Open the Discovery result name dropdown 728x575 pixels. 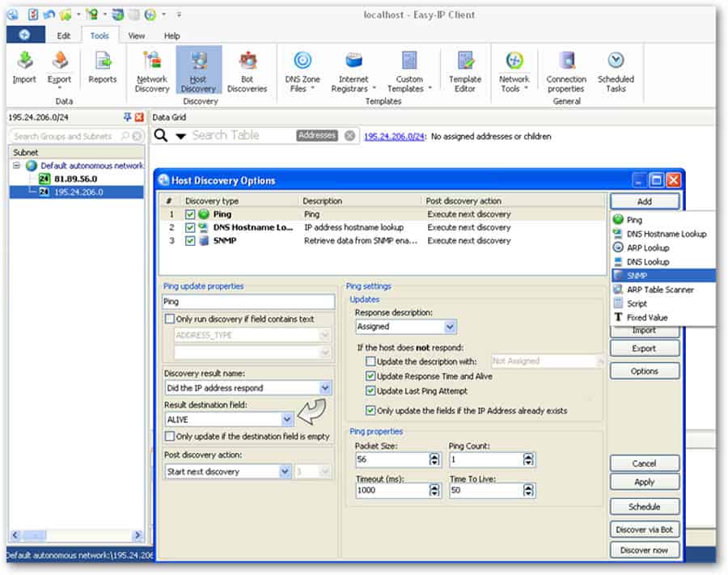(x=325, y=387)
